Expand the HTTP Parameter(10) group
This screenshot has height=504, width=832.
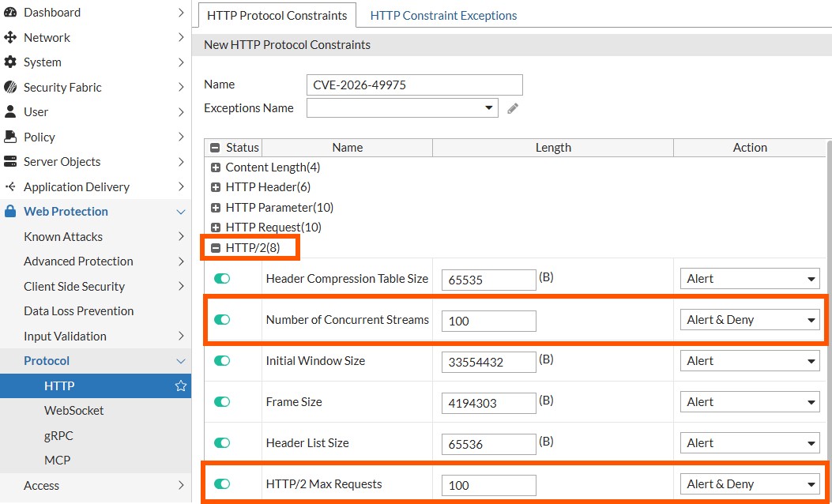216,208
